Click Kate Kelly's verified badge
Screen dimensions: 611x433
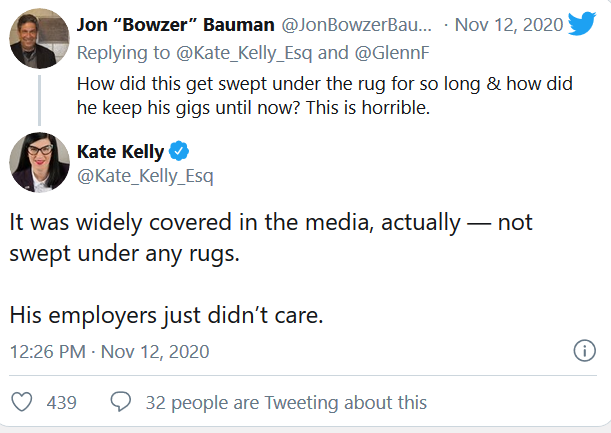click(x=179, y=151)
